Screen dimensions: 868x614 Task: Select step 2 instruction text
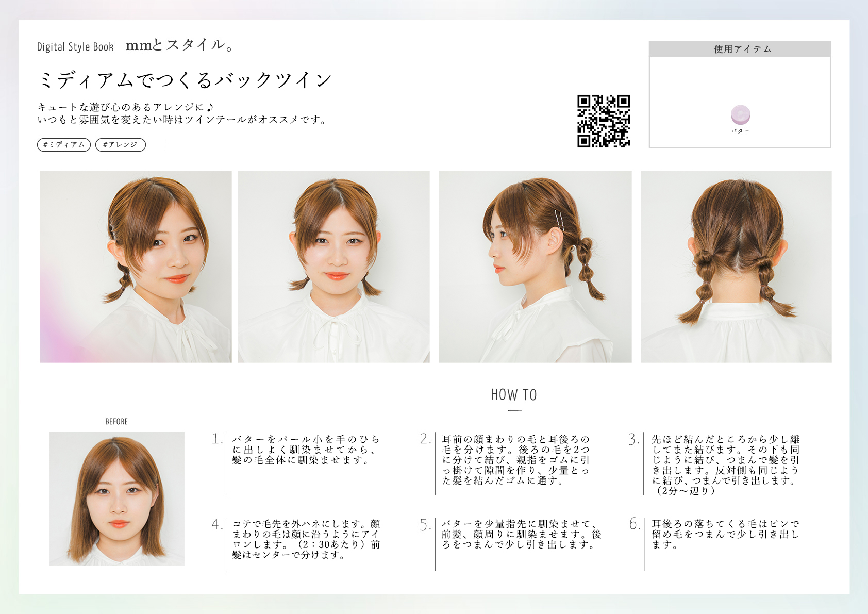pyautogui.click(x=515, y=460)
